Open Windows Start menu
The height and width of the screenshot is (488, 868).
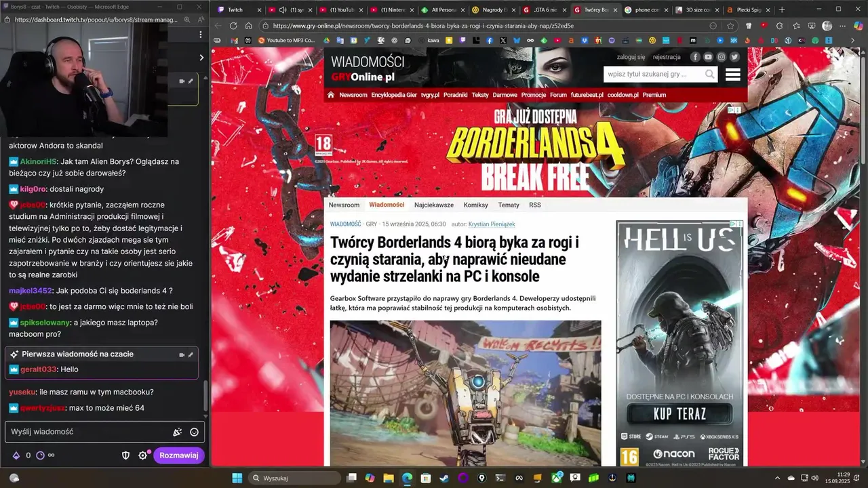point(237,478)
